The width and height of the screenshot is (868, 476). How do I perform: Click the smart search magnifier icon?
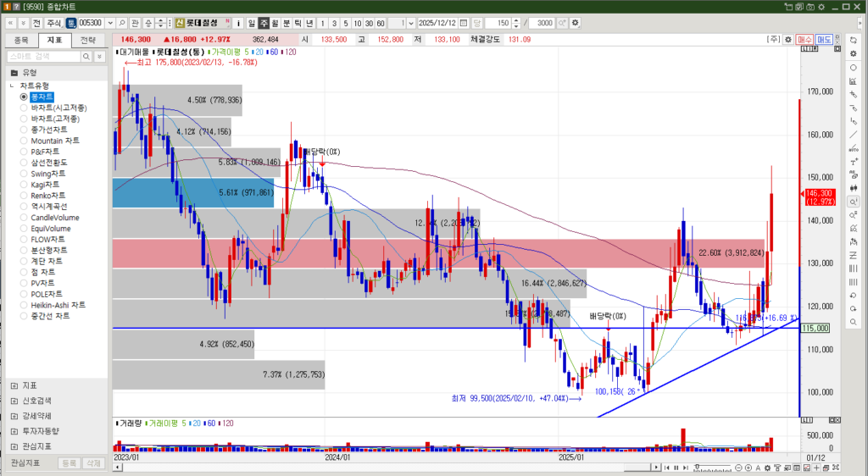coord(86,56)
